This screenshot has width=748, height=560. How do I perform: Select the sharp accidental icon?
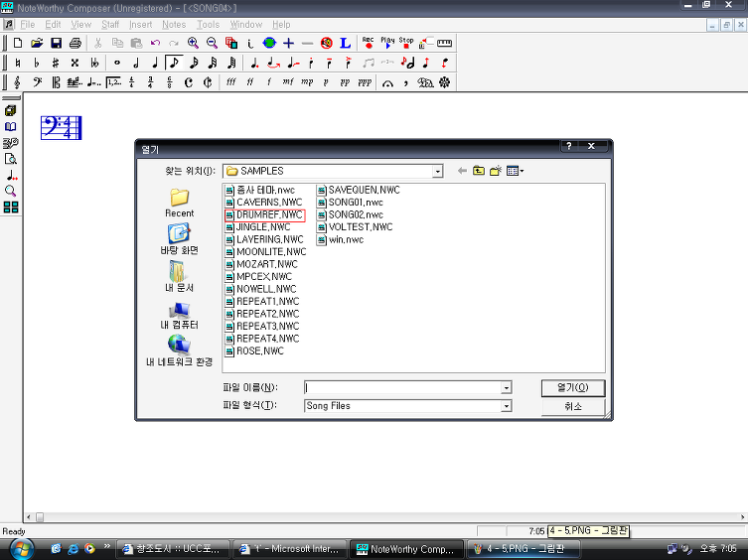[x=56, y=63]
